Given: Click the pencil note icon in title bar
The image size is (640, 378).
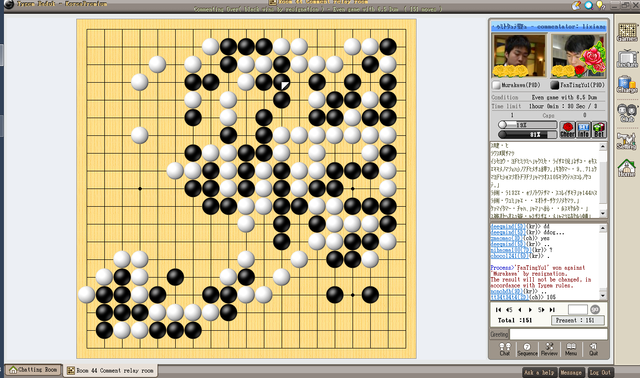Looking at the screenshot, I should pyautogui.click(x=576, y=5).
